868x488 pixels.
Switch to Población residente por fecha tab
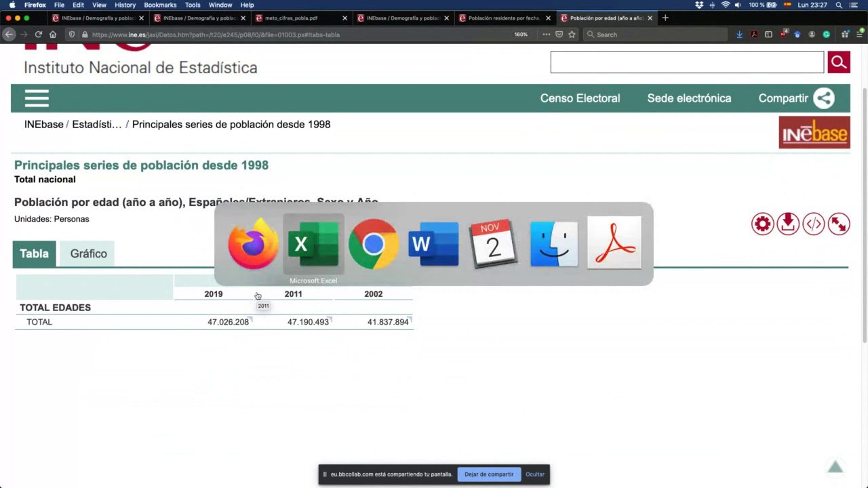[x=505, y=18]
